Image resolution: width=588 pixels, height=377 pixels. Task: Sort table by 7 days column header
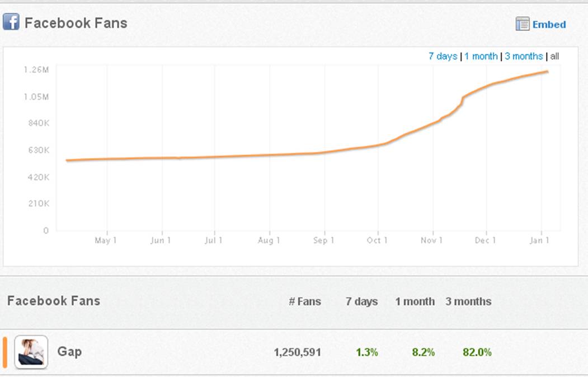click(361, 301)
